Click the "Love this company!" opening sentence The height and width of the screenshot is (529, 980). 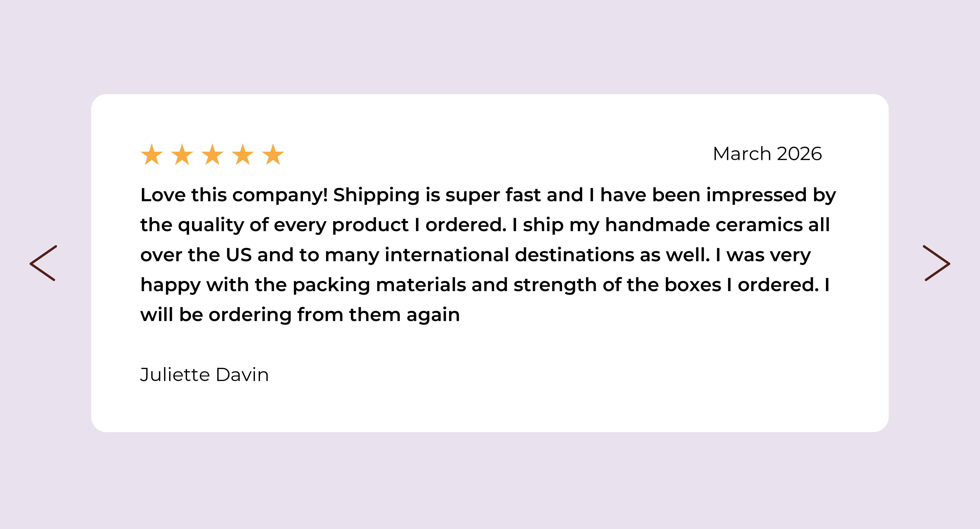coord(234,195)
